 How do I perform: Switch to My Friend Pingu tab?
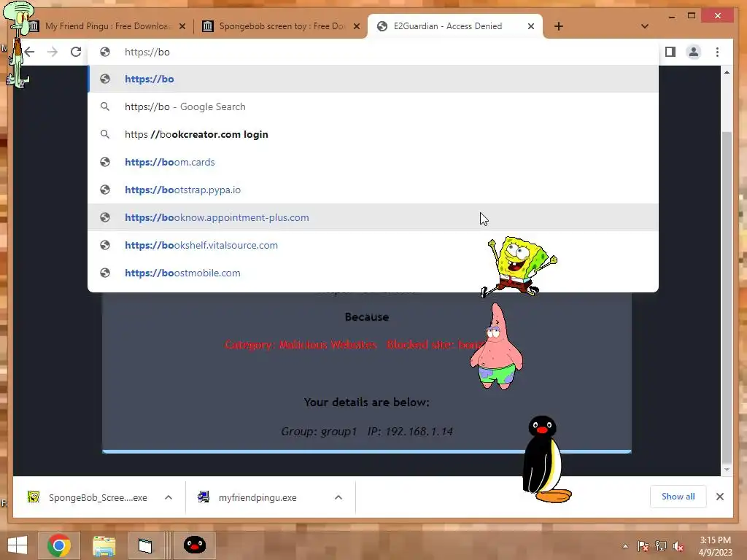[107, 26]
